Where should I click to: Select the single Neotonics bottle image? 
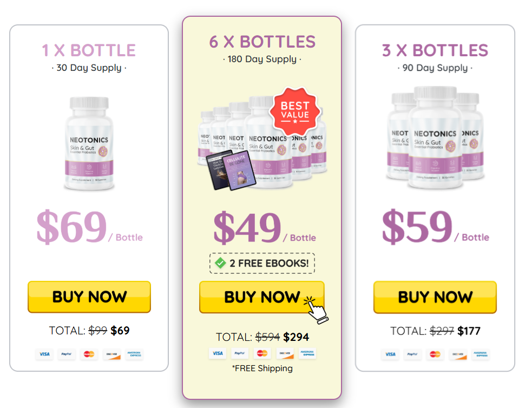[x=89, y=143]
